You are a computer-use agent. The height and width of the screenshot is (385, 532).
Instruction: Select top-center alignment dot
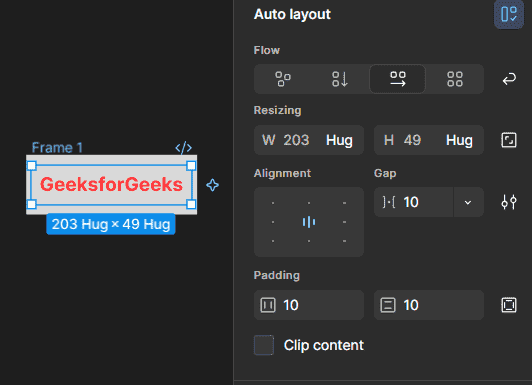click(x=309, y=203)
